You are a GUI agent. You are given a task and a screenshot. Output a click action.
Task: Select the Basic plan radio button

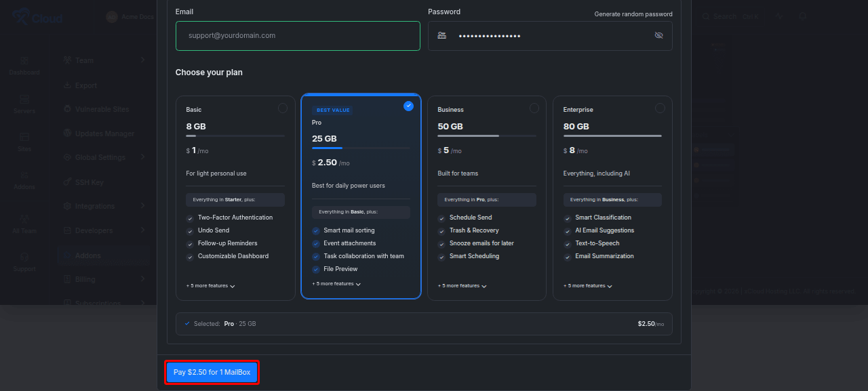283,108
